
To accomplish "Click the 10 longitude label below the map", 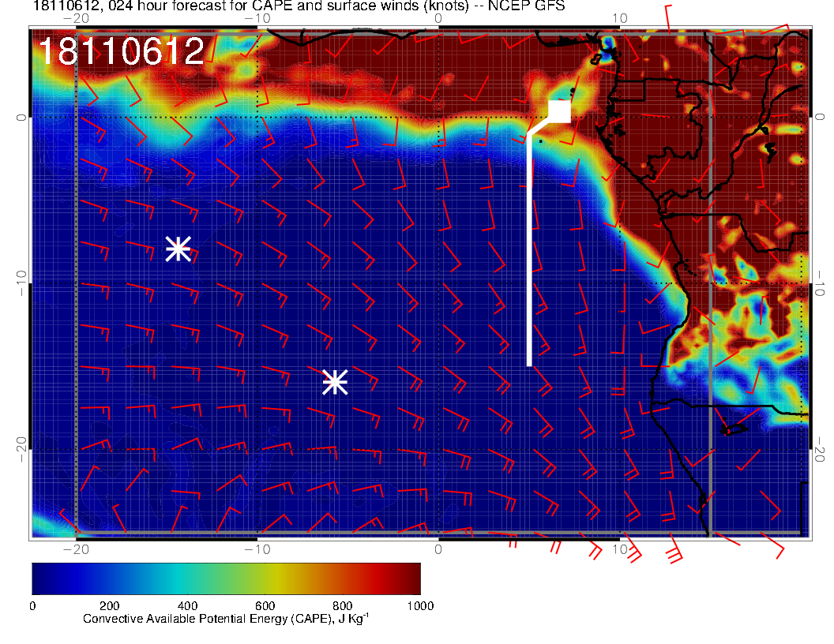I will (619, 549).
